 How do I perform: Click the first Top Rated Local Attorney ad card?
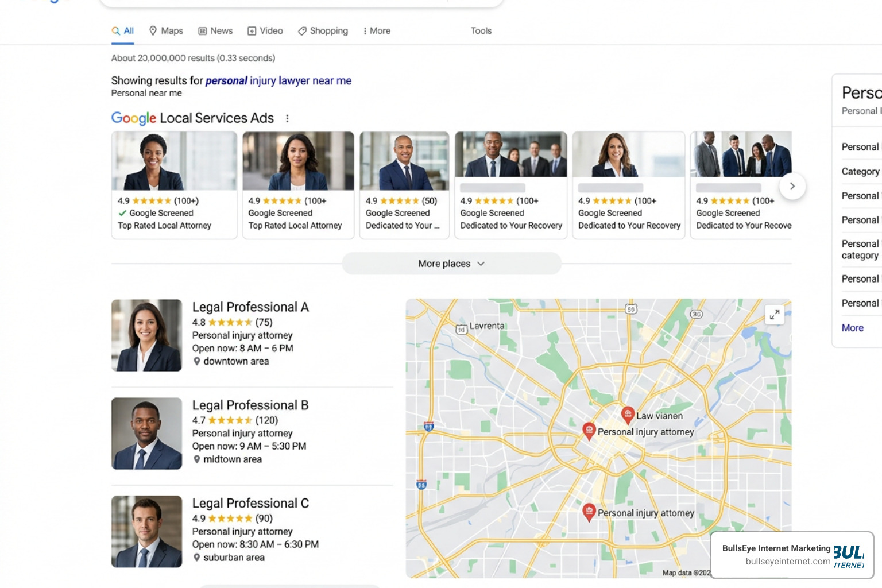tap(174, 185)
